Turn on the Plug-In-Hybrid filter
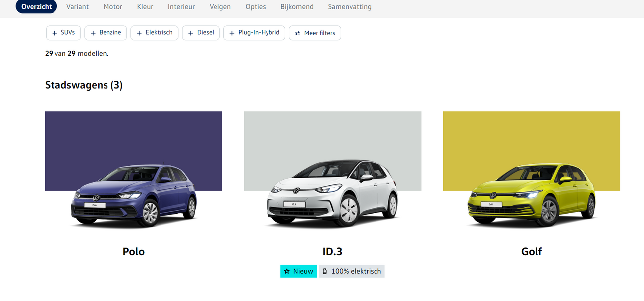Screen dimensions: 644x301 254,33
